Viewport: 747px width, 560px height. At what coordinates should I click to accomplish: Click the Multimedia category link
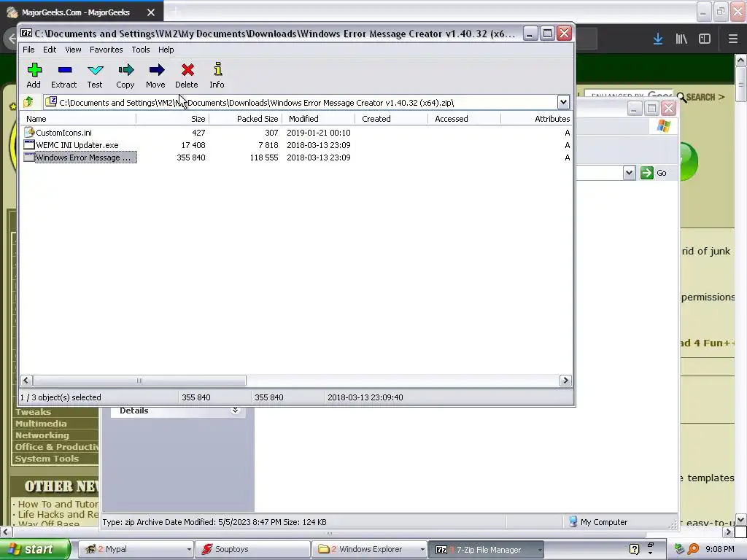(41, 424)
